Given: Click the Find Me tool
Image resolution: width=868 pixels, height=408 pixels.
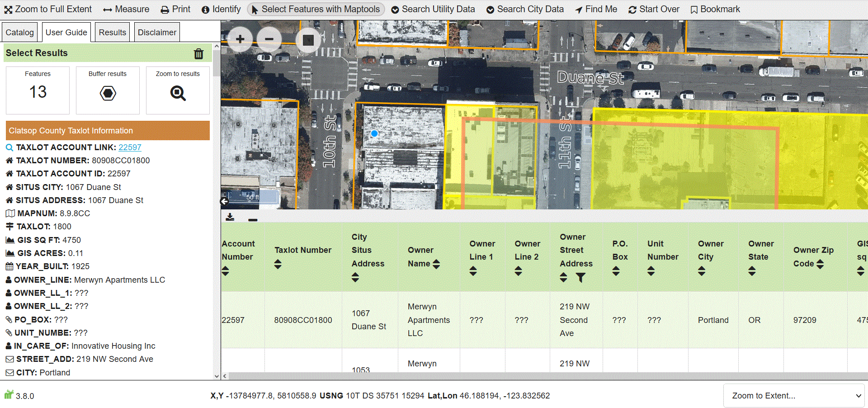Looking at the screenshot, I should pos(596,9).
